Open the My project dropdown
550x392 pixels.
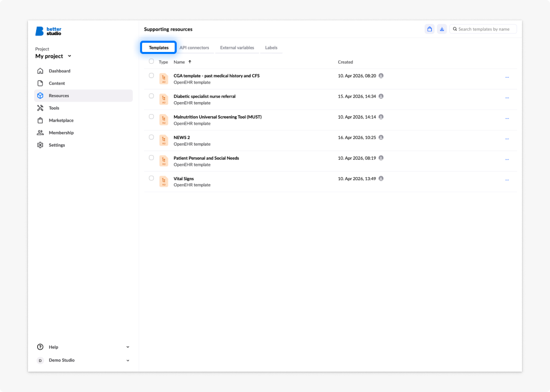pyautogui.click(x=53, y=57)
